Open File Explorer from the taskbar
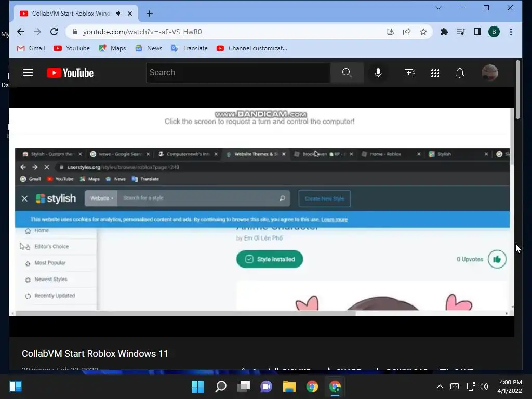Viewport: 532px width, 399px height. pos(289,387)
